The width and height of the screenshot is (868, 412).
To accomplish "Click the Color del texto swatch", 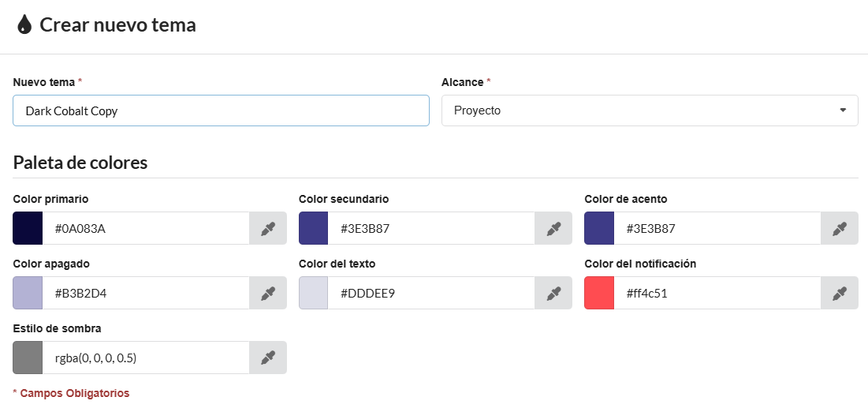I will click(313, 293).
